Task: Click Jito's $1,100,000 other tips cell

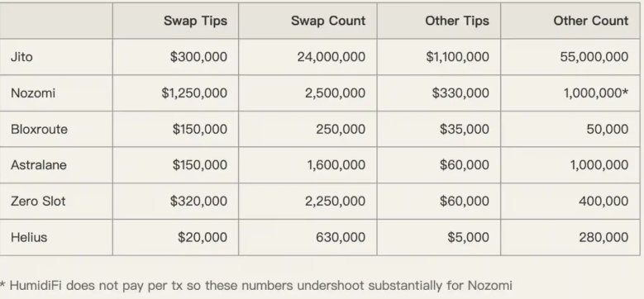Action: point(457,57)
